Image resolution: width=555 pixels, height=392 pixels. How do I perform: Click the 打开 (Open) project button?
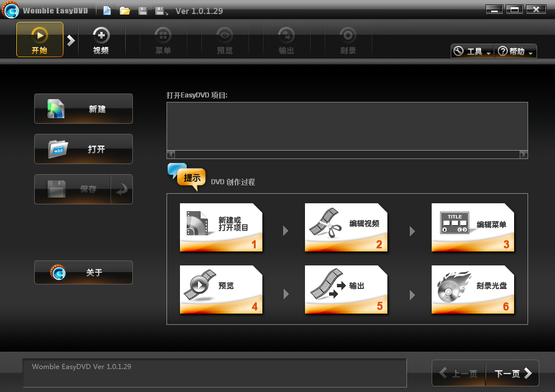pyautogui.click(x=84, y=149)
